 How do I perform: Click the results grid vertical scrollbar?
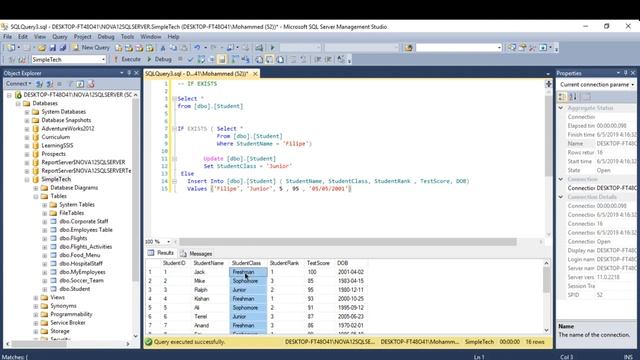(547, 282)
